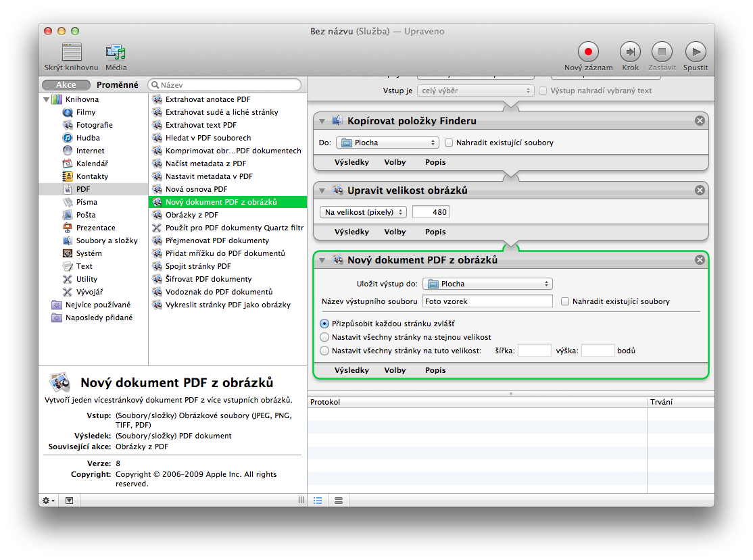Click Popis in the PDF action footer

coord(435,370)
